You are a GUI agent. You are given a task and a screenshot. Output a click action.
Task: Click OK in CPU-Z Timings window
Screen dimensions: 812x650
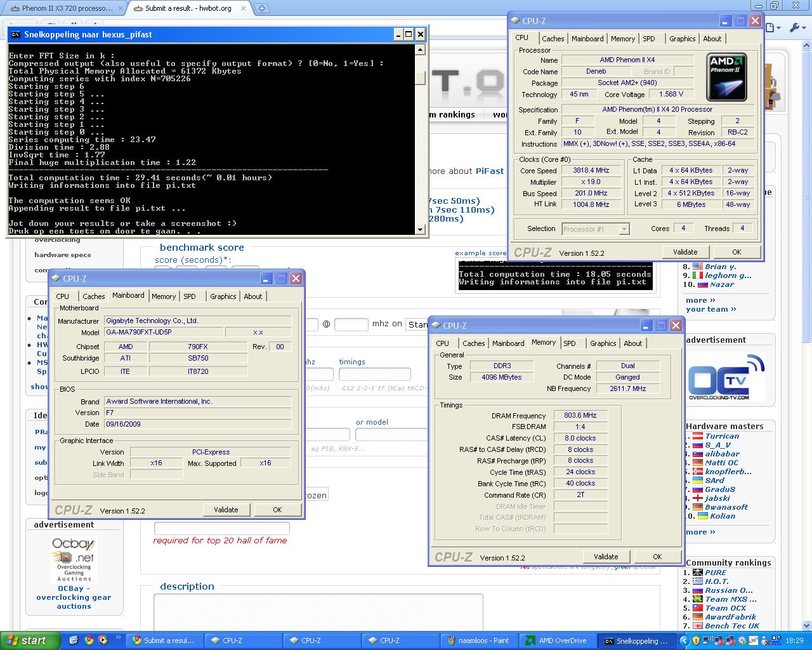click(657, 557)
